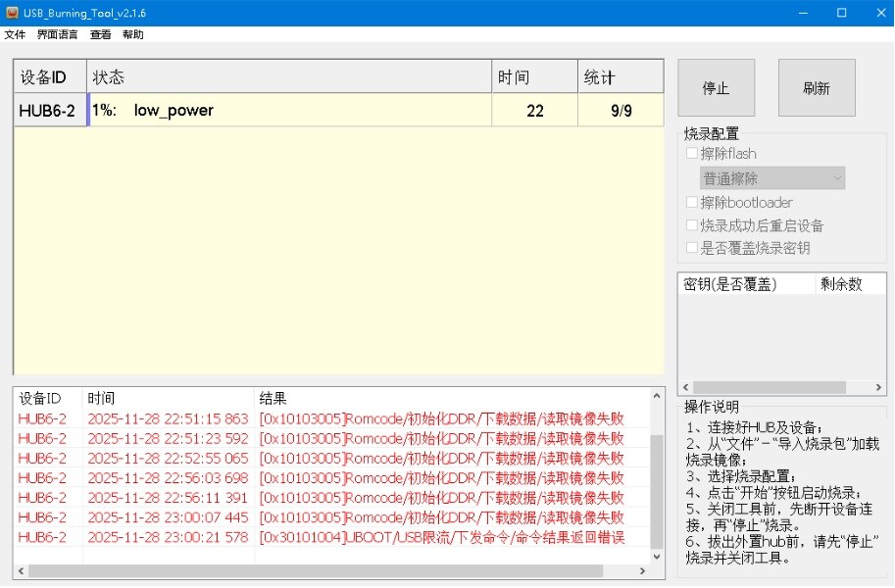
Task: Enable 烧录成功后重启设备 checkbox
Action: [692, 225]
